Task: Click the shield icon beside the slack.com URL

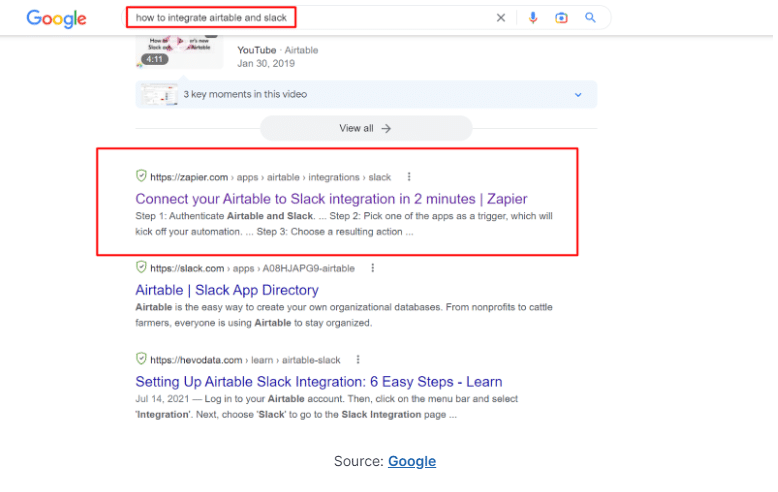Action: [x=141, y=267]
